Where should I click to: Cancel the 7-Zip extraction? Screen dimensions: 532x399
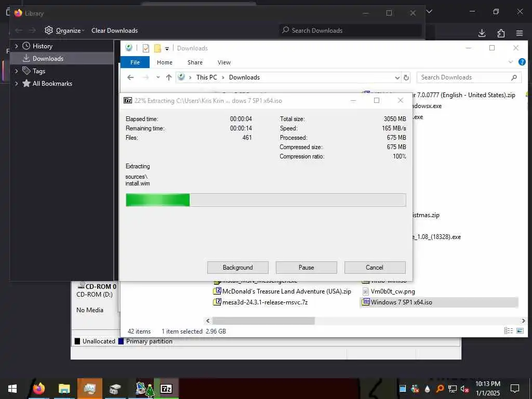375,268
